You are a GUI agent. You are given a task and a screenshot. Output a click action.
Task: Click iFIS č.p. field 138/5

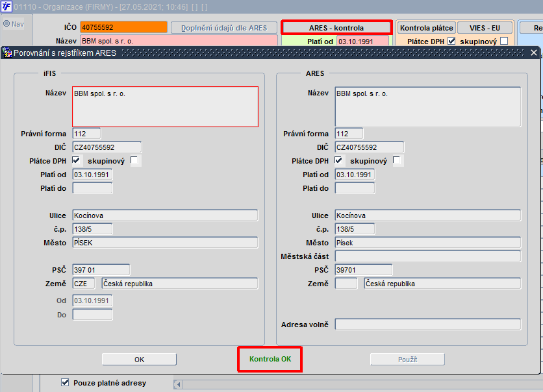tap(92, 228)
